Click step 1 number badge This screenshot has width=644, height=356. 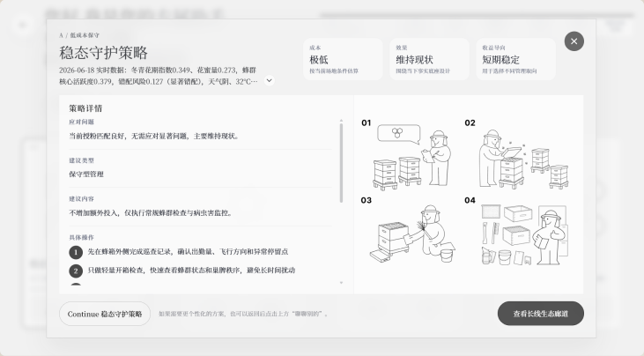point(76,252)
